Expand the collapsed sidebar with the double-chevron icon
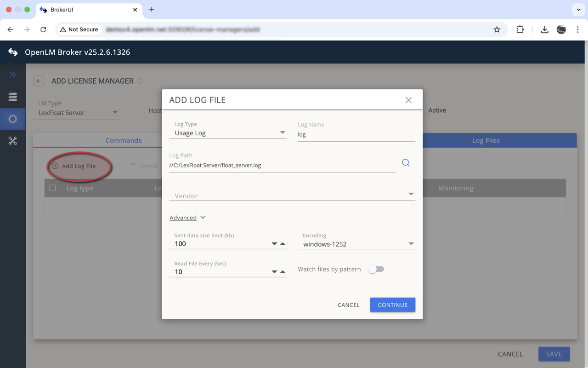Screen dimensions: 588x368 pyautogui.click(x=13, y=75)
